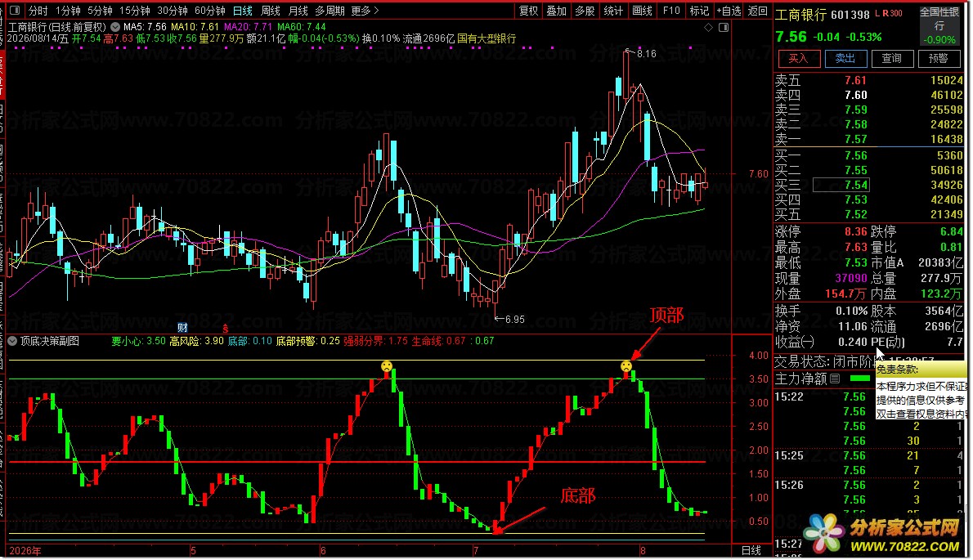Click the 涨停 limit-up value 8.36
Image resolution: width=973 pixels, height=560 pixels.
[856, 231]
